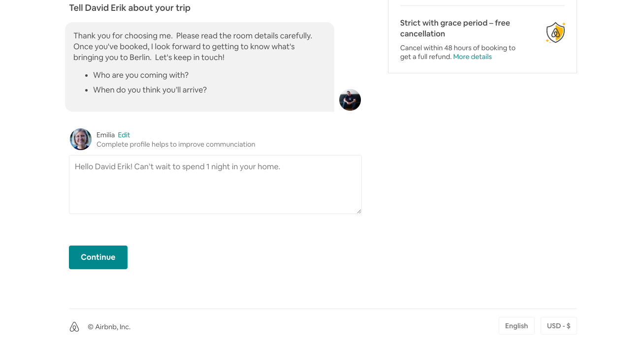Click the "Who are you coming with?" bullet
The height and width of the screenshot is (342, 644).
(x=141, y=75)
